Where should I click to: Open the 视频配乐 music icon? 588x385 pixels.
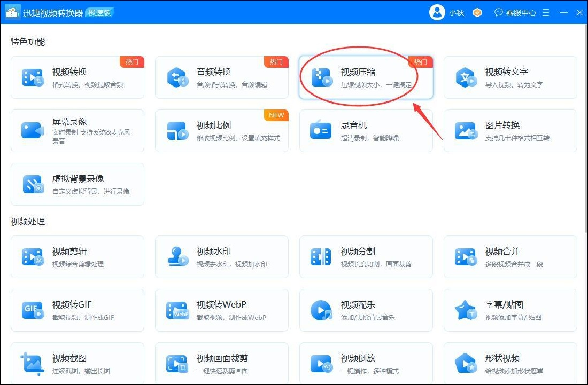tap(321, 310)
